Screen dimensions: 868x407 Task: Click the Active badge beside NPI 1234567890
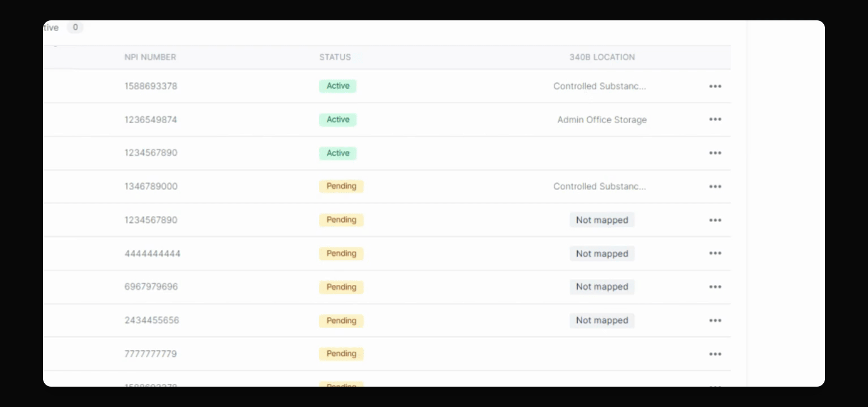(x=338, y=153)
